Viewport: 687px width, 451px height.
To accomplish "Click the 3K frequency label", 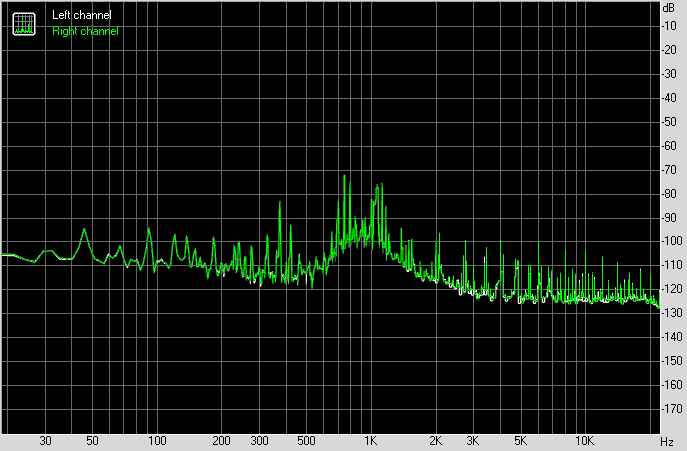I will pyautogui.click(x=473, y=440).
